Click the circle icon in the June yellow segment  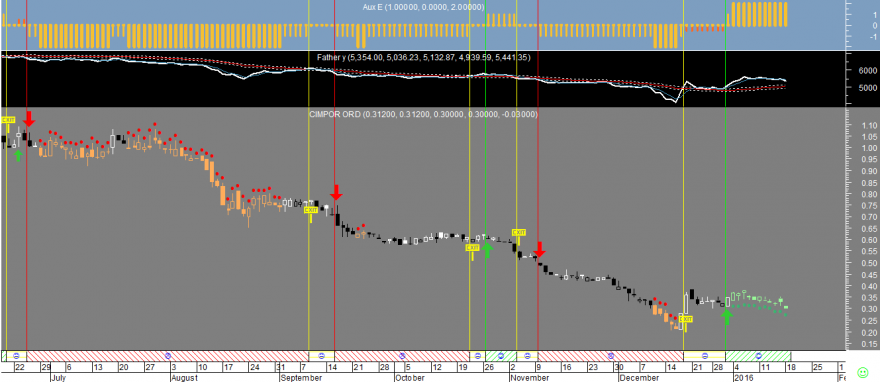pyautogui.click(x=16, y=356)
